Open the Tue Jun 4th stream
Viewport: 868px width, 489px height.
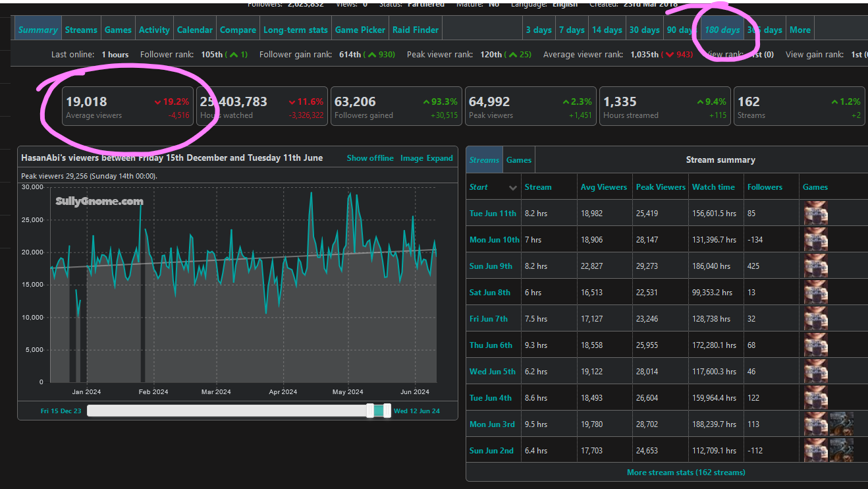[491, 398]
